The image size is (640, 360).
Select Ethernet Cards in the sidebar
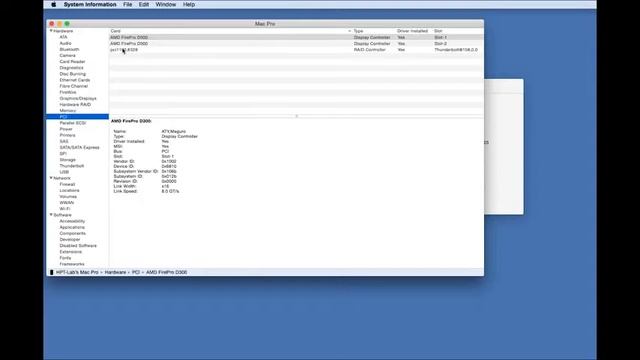(75, 80)
